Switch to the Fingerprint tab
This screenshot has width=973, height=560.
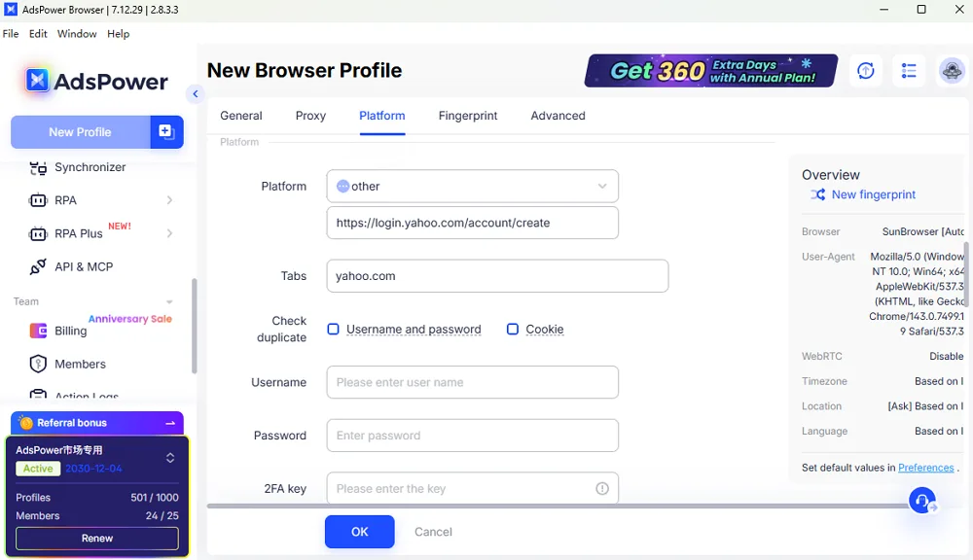point(468,115)
